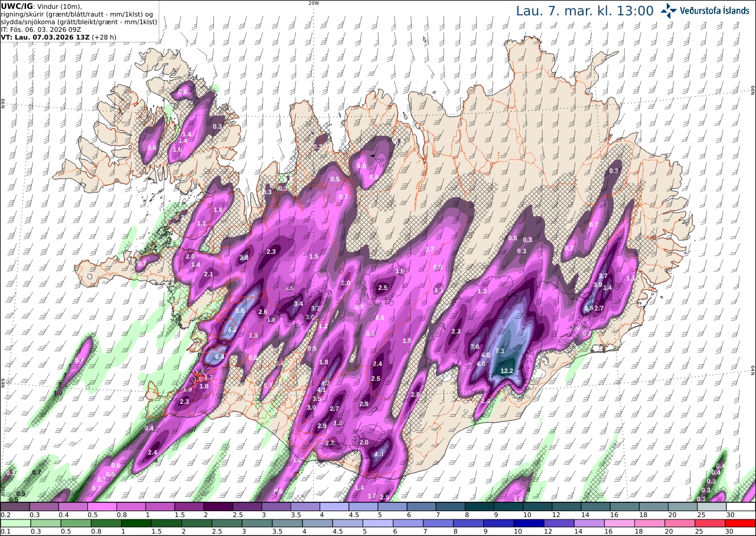This screenshot has width=756, height=536.
Task: Click the bright red last swatch of lower legend
Action: coord(741,524)
